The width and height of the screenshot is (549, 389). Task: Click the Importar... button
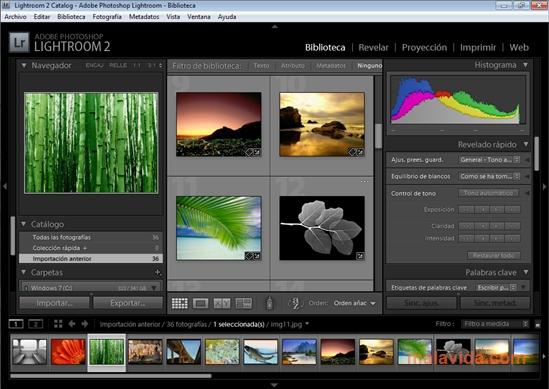click(x=54, y=303)
